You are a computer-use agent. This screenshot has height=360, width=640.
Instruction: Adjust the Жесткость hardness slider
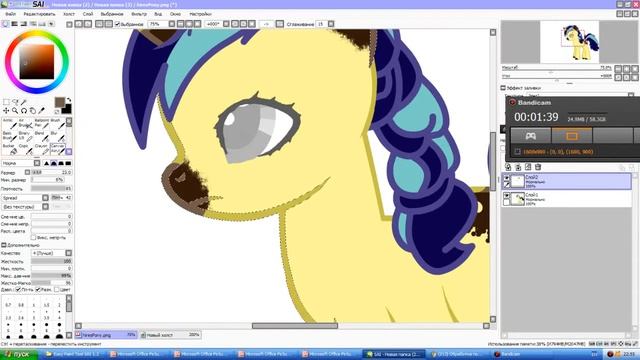[51, 261]
